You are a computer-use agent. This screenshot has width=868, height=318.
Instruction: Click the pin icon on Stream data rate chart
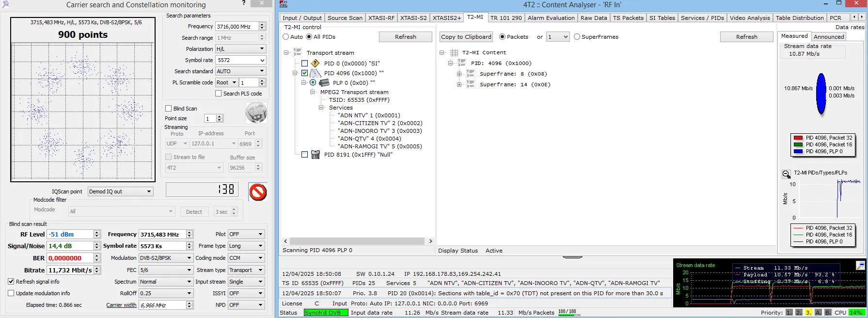tap(860, 265)
